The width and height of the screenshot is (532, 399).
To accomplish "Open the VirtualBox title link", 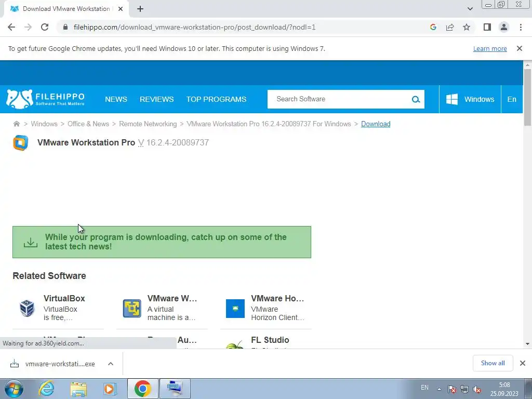I will (64, 298).
